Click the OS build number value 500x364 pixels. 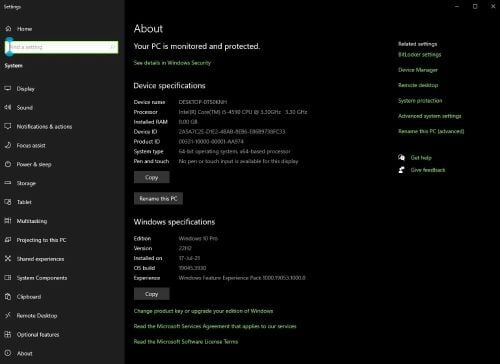(192, 268)
